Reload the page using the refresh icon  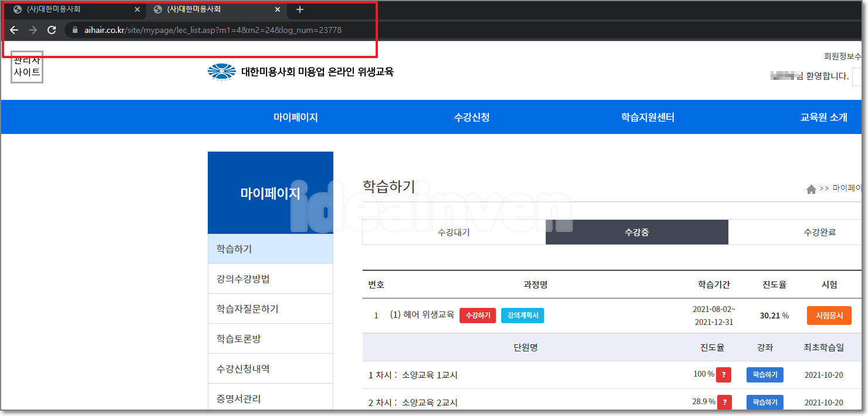point(52,30)
